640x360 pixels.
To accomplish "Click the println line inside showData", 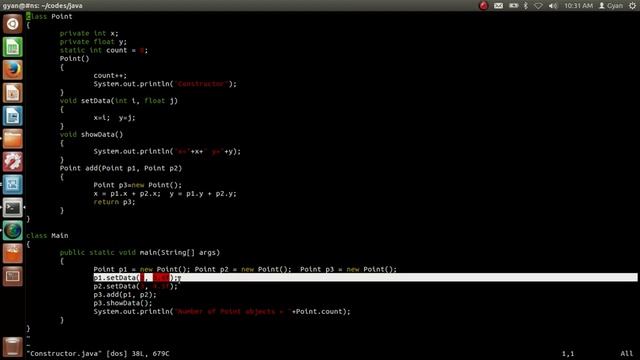I will (x=167, y=151).
